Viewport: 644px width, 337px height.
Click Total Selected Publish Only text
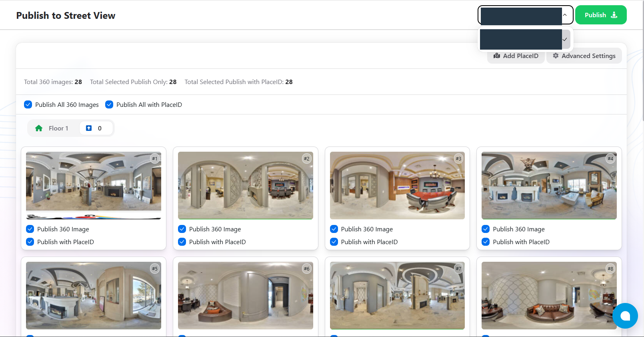click(x=133, y=82)
